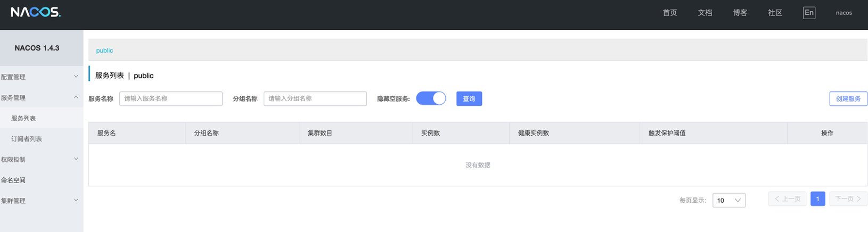Open 博客 in the top navigation

coord(740,13)
